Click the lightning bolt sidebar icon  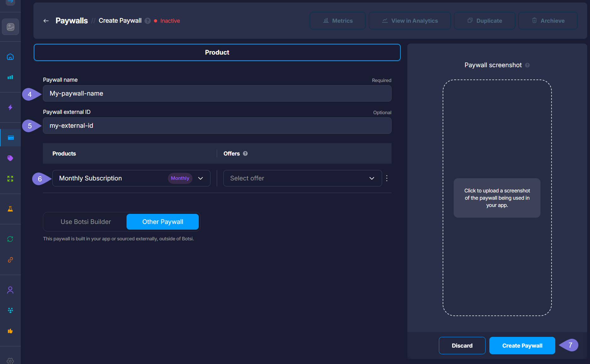[x=10, y=108]
